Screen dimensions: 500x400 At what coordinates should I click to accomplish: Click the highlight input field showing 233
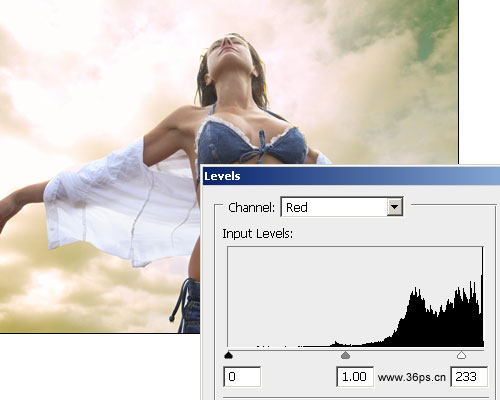point(469,377)
